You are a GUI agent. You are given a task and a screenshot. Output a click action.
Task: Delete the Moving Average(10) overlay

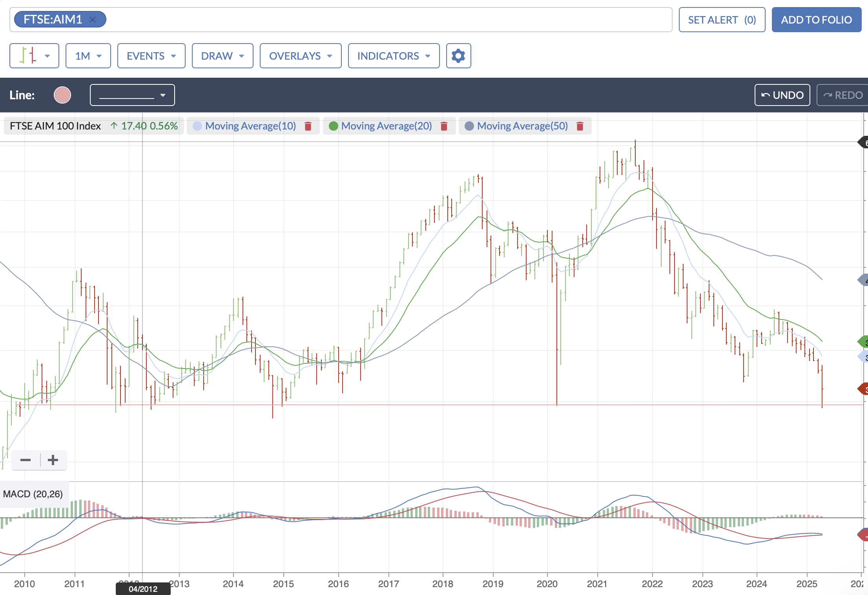(308, 126)
